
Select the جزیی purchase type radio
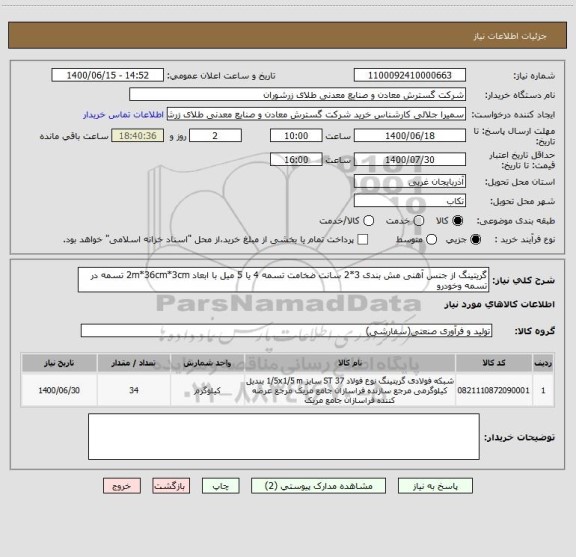[x=475, y=240]
